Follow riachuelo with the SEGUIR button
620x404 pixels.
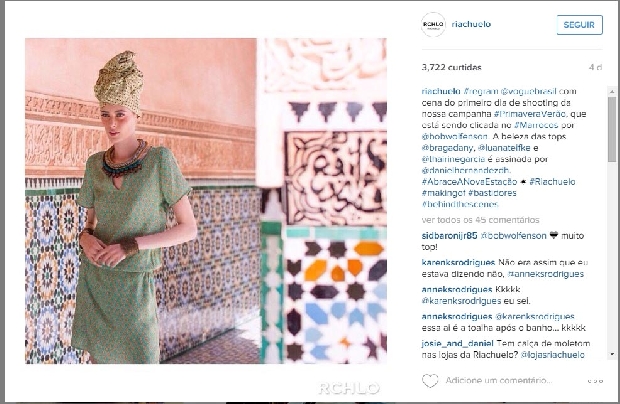coord(579,25)
